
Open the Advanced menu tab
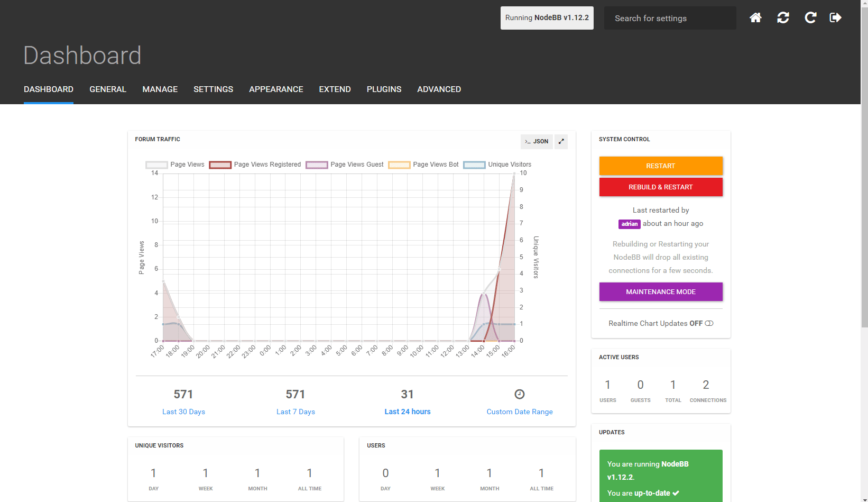click(439, 89)
